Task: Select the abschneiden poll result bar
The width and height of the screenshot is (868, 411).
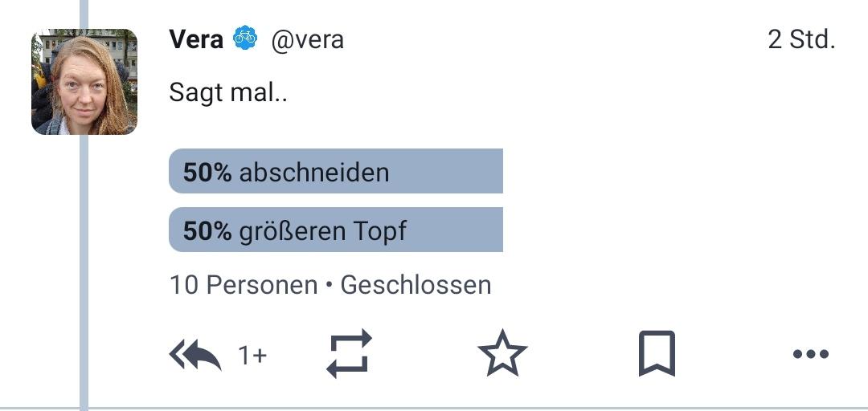Action: (335, 171)
